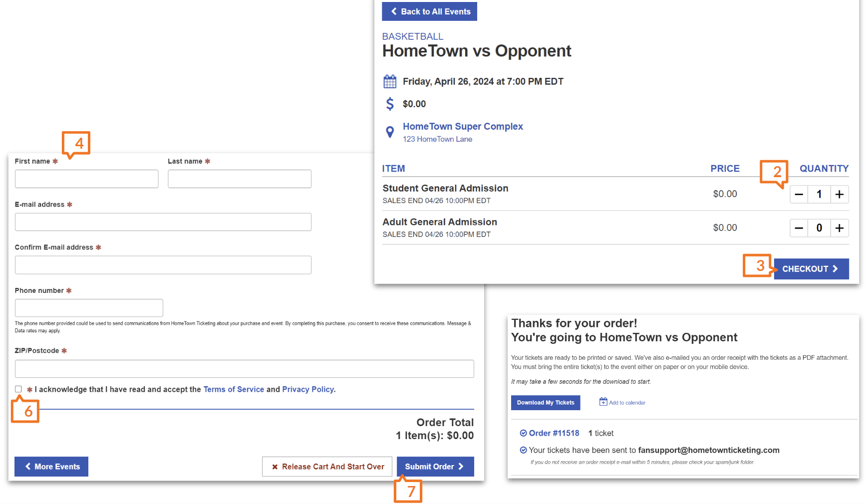Submit the order
The height and width of the screenshot is (504, 867).
435,467
